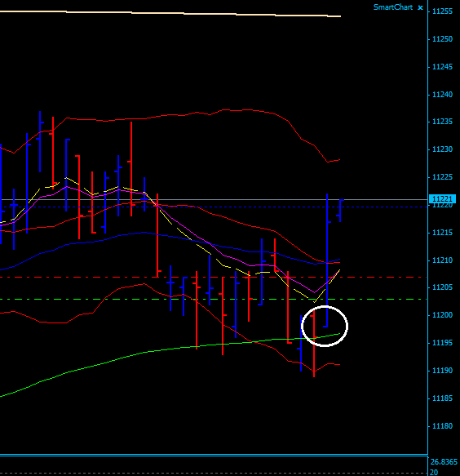Screen dimensions: 460x476
Task: Click the 11240 price axis label
Action: coord(442,95)
